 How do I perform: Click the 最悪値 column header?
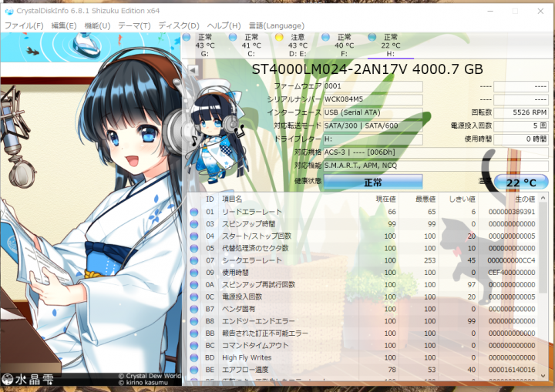[419, 199]
